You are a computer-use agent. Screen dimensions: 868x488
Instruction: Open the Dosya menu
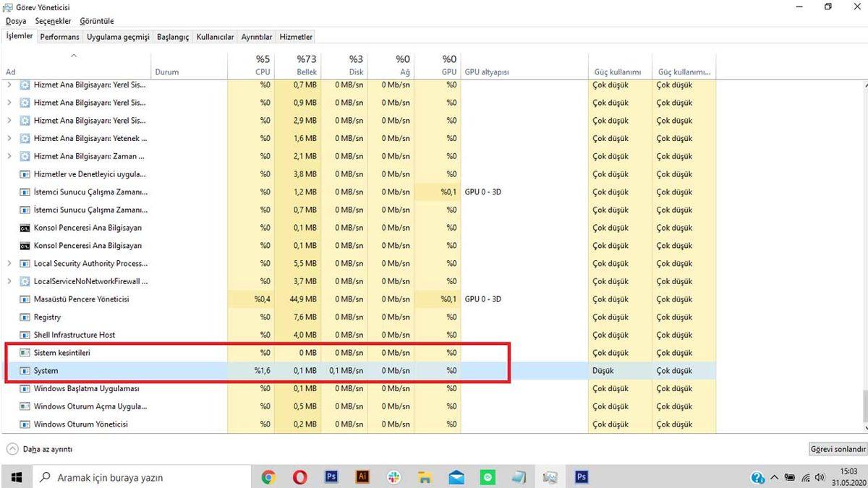click(15, 21)
